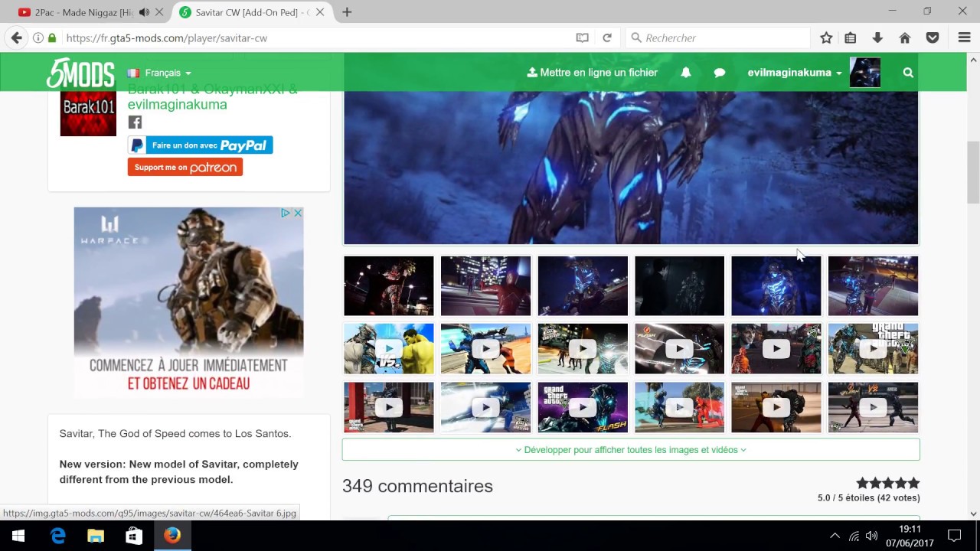Open File Explorer from the taskbar

pos(96,536)
